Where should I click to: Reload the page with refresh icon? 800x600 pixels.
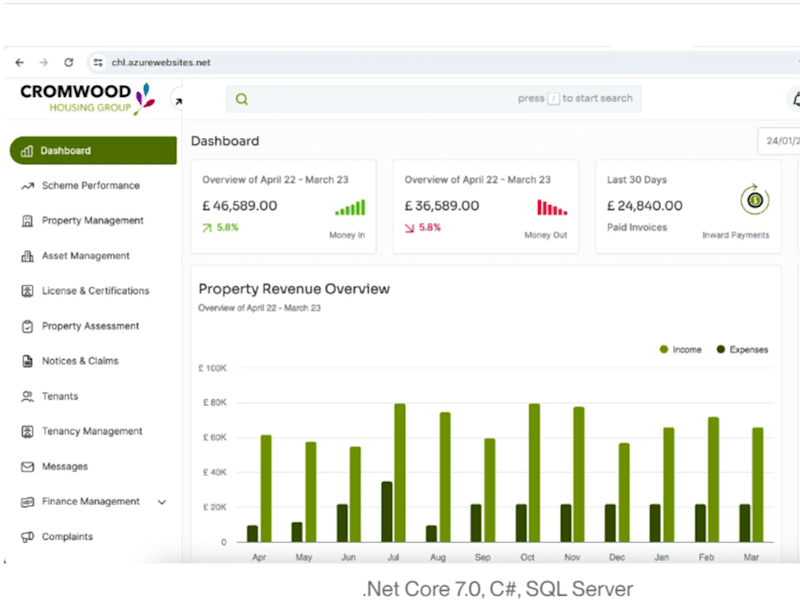coord(69,62)
